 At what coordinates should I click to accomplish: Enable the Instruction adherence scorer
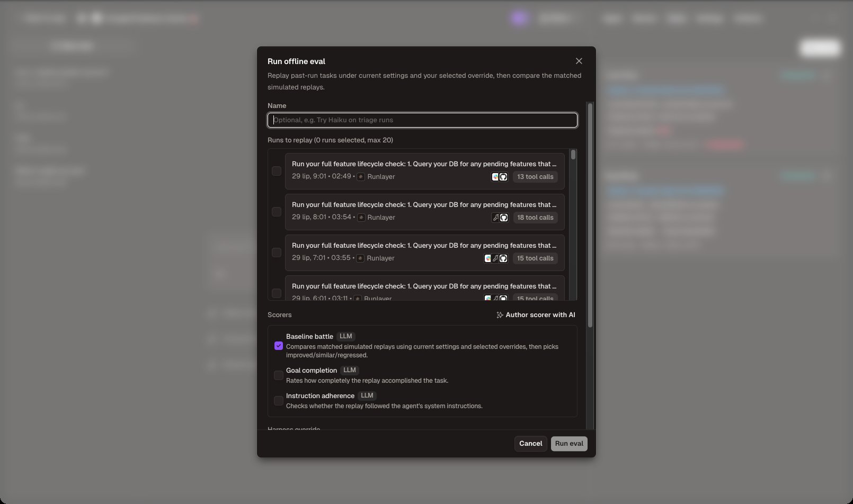click(x=279, y=401)
